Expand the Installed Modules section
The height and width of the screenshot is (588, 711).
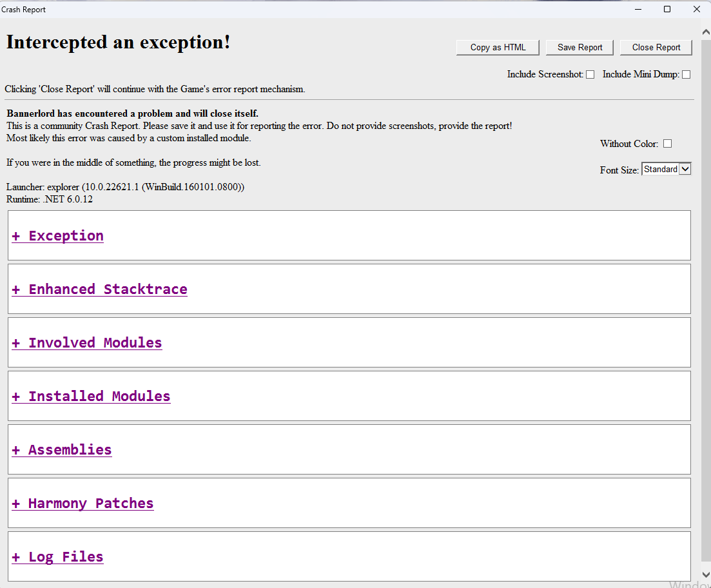pyautogui.click(x=91, y=397)
